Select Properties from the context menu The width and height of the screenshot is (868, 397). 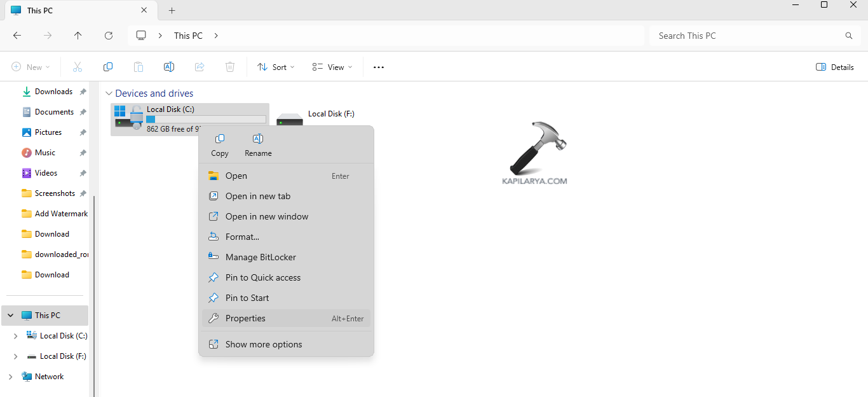(245, 319)
